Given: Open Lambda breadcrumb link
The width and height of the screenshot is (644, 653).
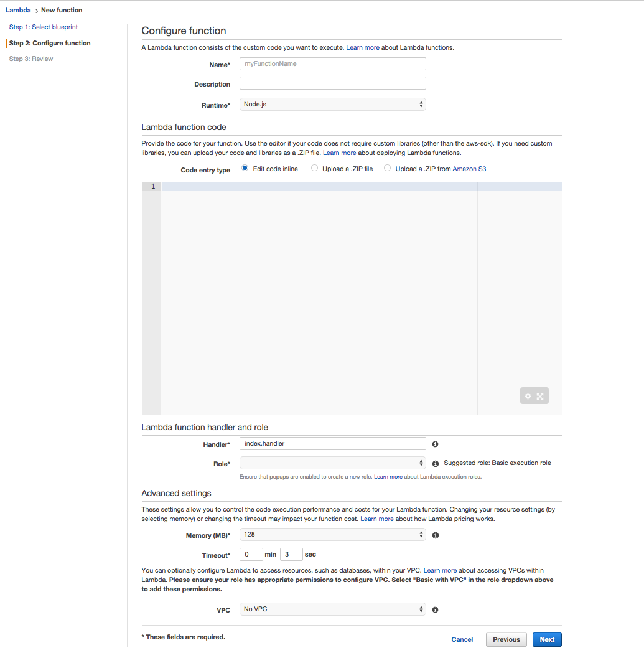Looking at the screenshot, I should point(18,10).
